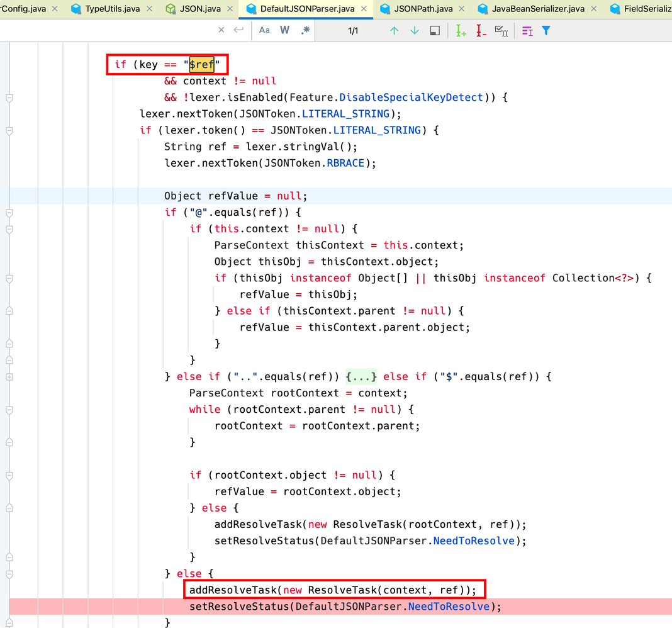
Task: Switch to the JSON.java tab
Action: [200, 9]
